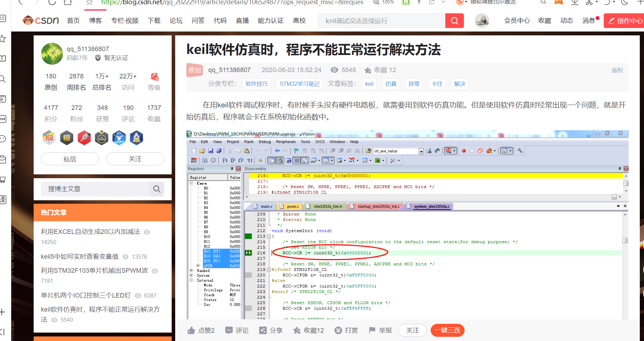This screenshot has height=341, width=644.
Task: Click the thumbs-up 点赞 icon
Action: click(191, 330)
